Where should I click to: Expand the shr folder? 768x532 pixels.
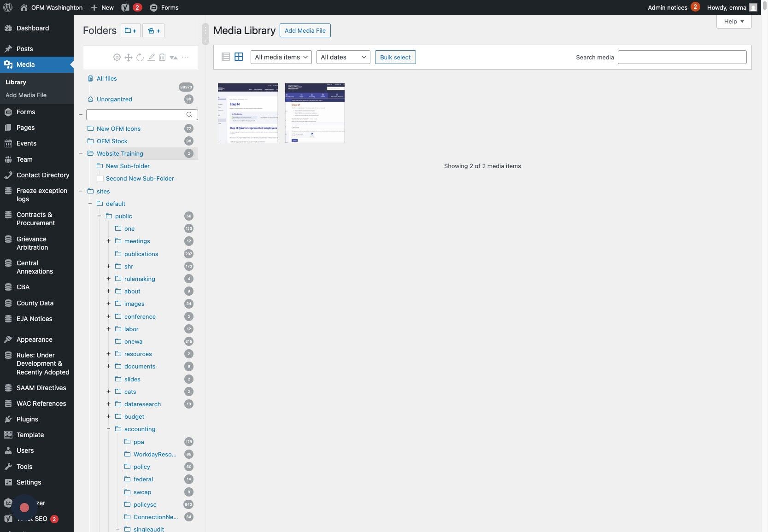click(109, 266)
